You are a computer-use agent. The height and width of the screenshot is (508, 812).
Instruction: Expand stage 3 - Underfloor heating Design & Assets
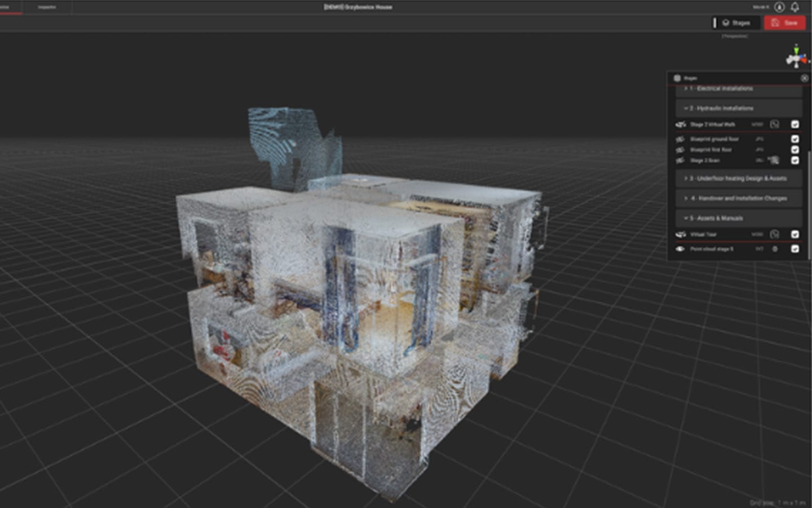[739, 178]
